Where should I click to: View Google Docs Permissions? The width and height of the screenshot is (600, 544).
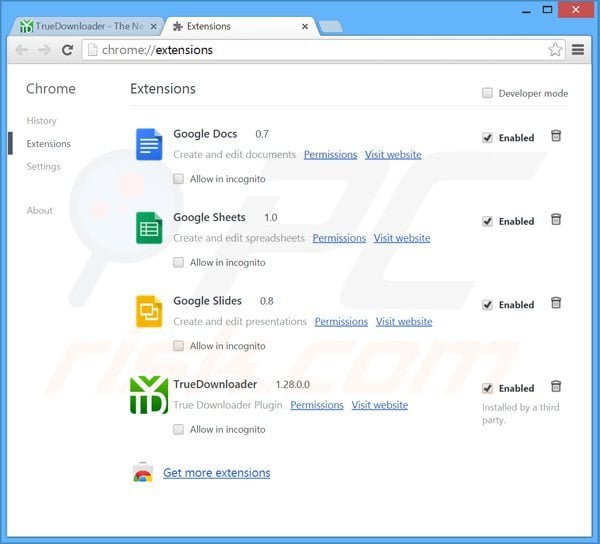tap(330, 155)
